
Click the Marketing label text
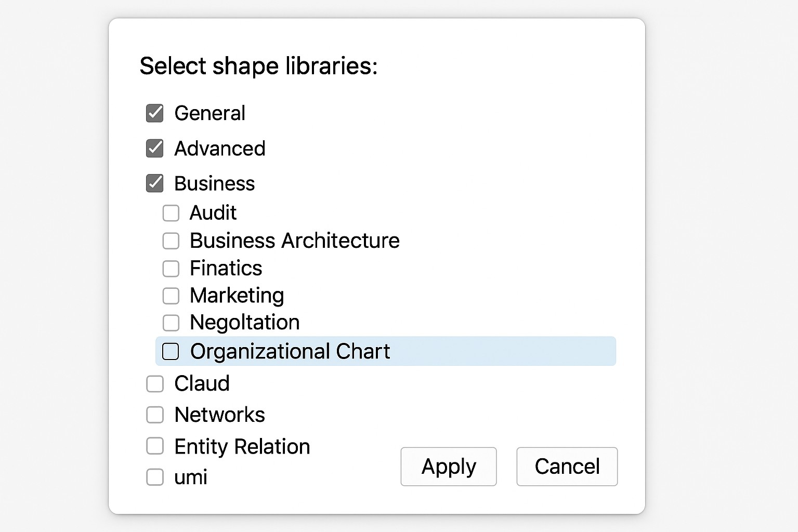pyautogui.click(x=237, y=296)
